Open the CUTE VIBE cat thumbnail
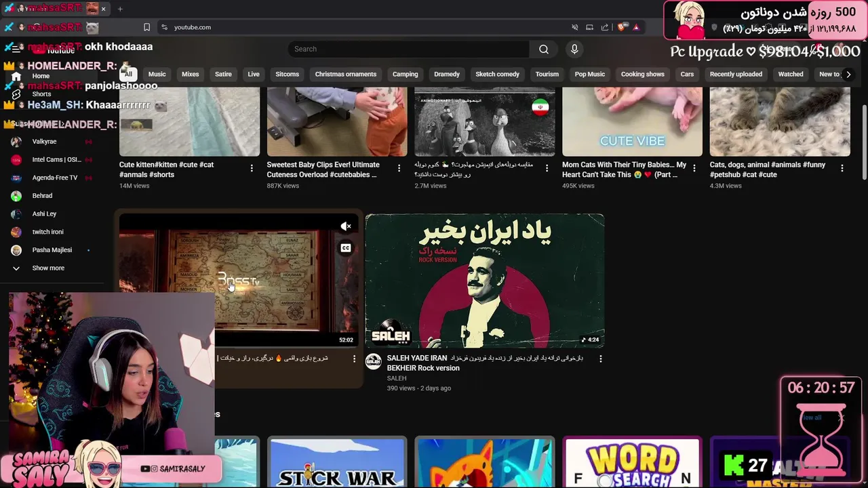 point(632,122)
